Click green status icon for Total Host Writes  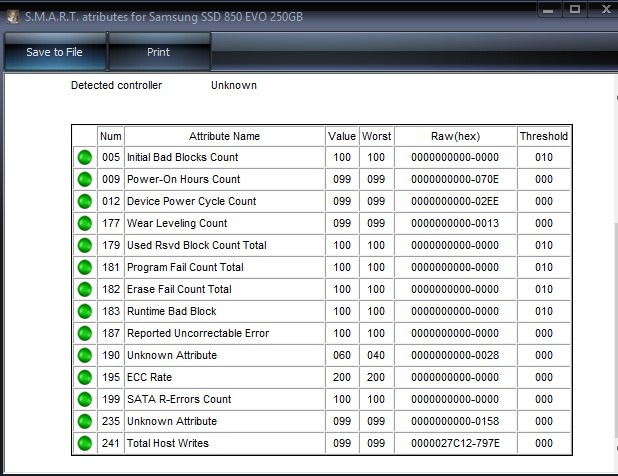pyautogui.click(x=85, y=443)
